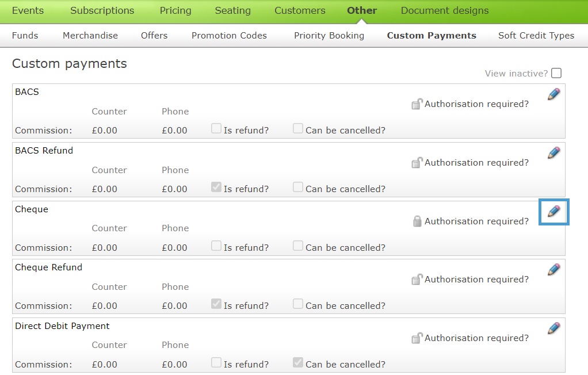This screenshot has height=375, width=588.
Task: Click the padlock icon for BACS Refund authorisation
Action: point(417,163)
